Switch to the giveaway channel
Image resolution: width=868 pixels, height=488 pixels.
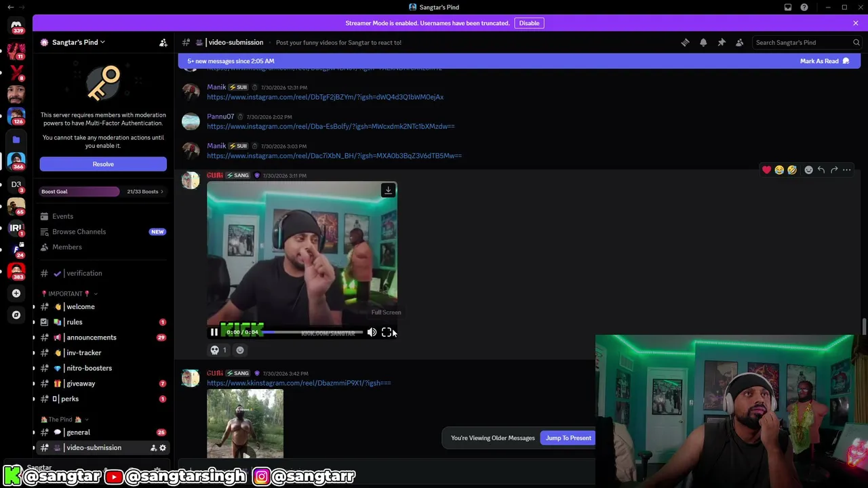pos(102,384)
